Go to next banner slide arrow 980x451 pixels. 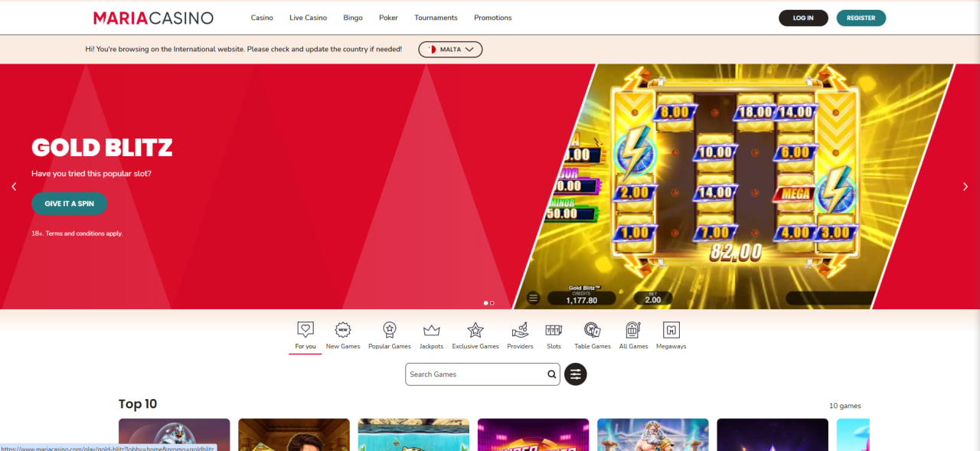coord(965,187)
